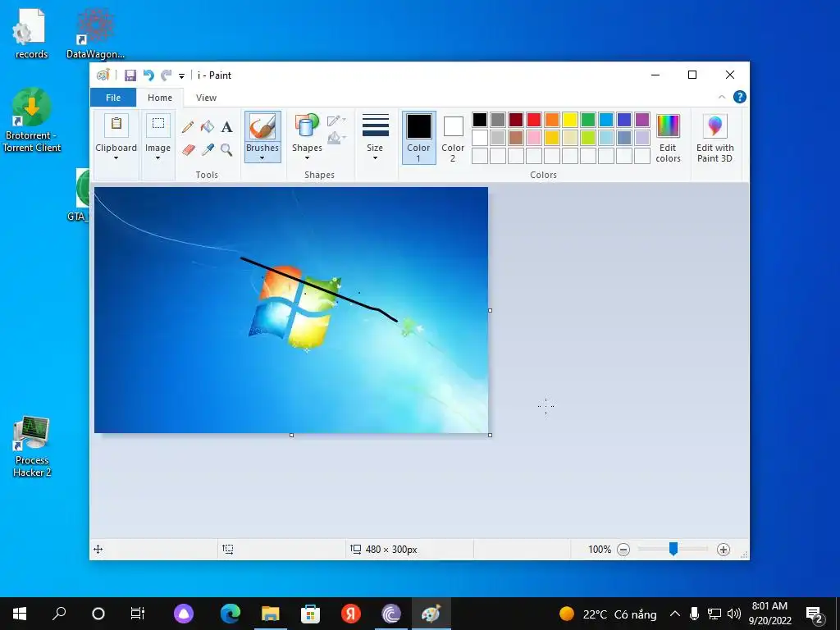840x630 pixels.
Task: Click the zoom slider handle
Action: [673, 549]
